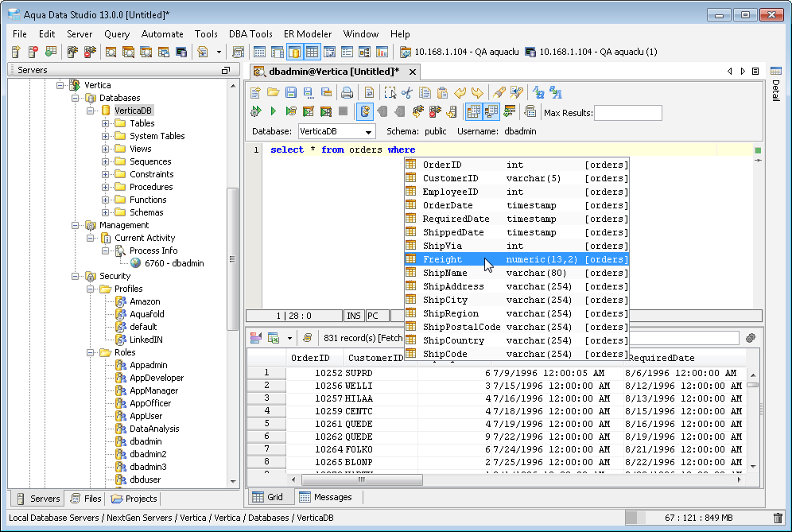Collapse the Management node
This screenshot has height=532, width=792.
click(75, 225)
